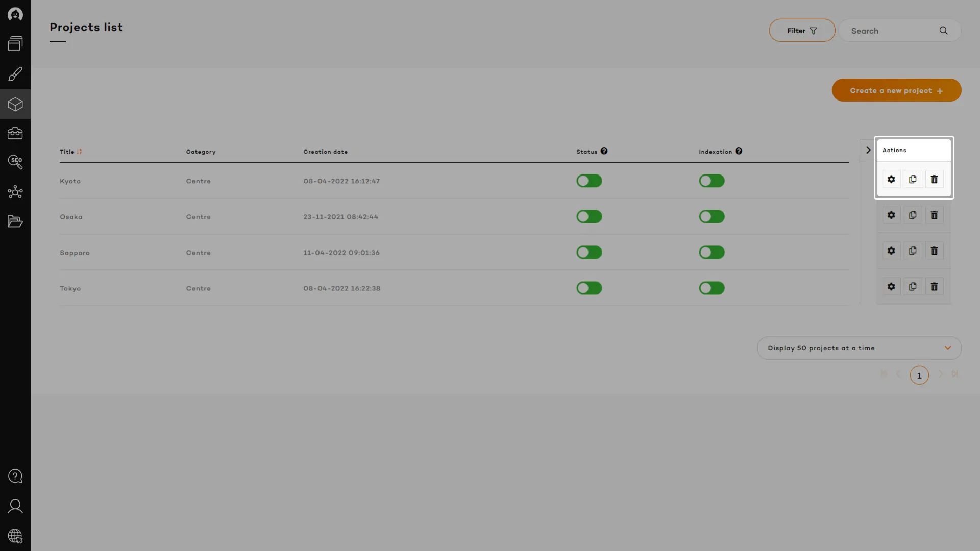
Task: Toggle Osaka indexation switch
Action: point(712,217)
